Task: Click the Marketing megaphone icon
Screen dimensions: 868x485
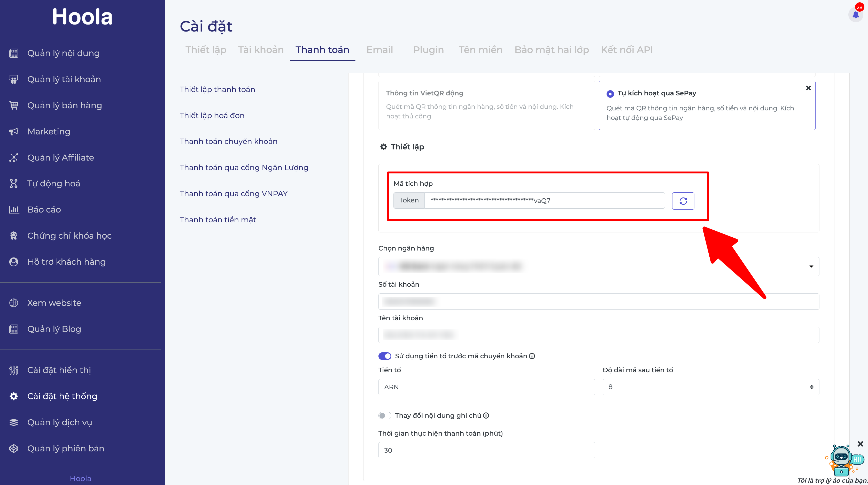Action: pos(14,132)
